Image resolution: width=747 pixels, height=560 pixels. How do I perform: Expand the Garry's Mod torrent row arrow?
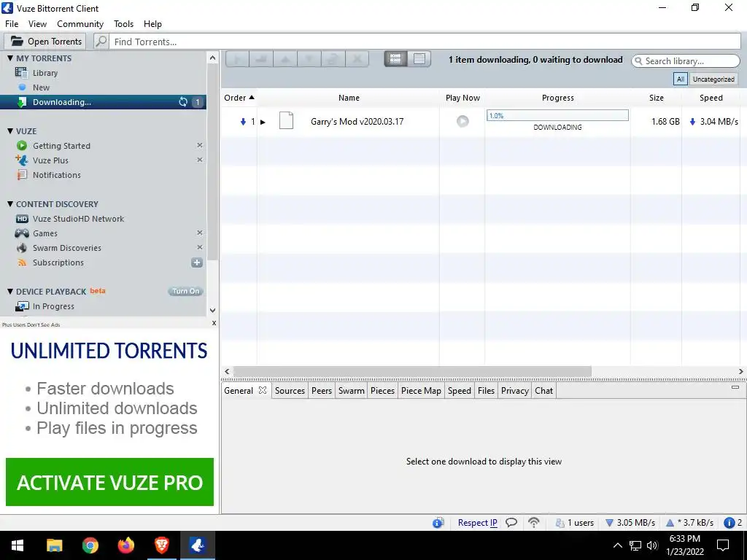[263, 122]
